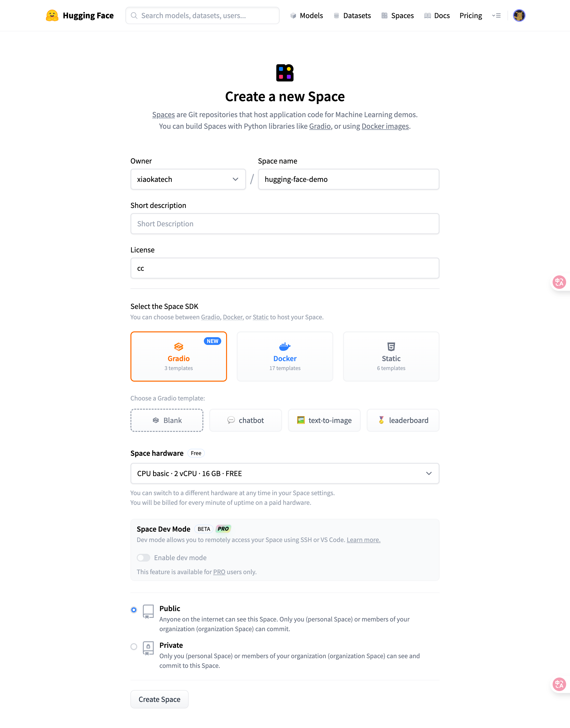Focus the Short Description field
Image resolution: width=570 pixels, height=728 pixels.
(x=285, y=224)
